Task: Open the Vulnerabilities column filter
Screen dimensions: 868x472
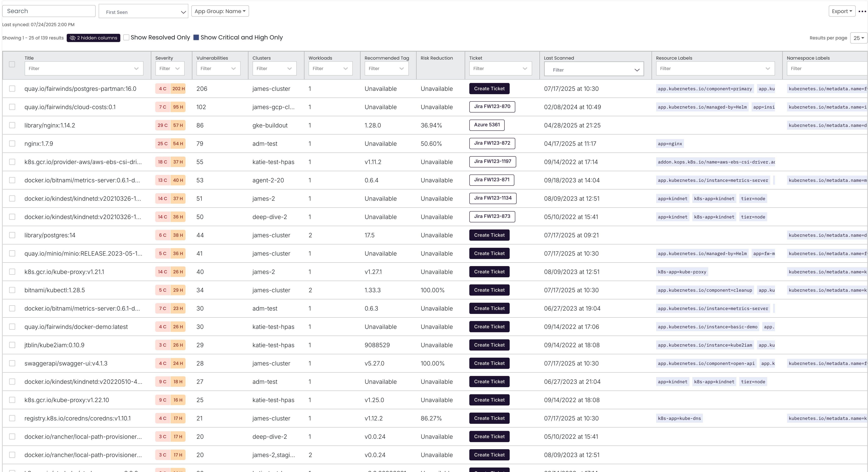Action: (x=218, y=68)
